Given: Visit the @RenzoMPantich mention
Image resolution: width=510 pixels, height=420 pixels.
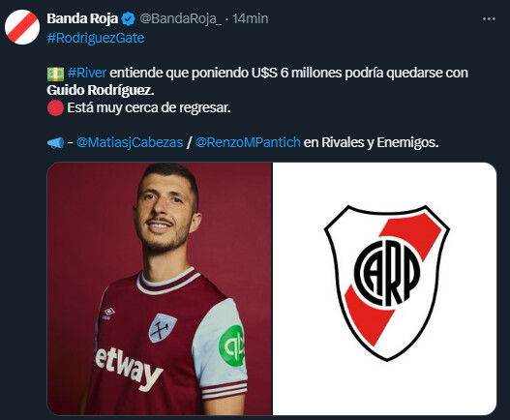Looking at the screenshot, I should click(x=248, y=142).
